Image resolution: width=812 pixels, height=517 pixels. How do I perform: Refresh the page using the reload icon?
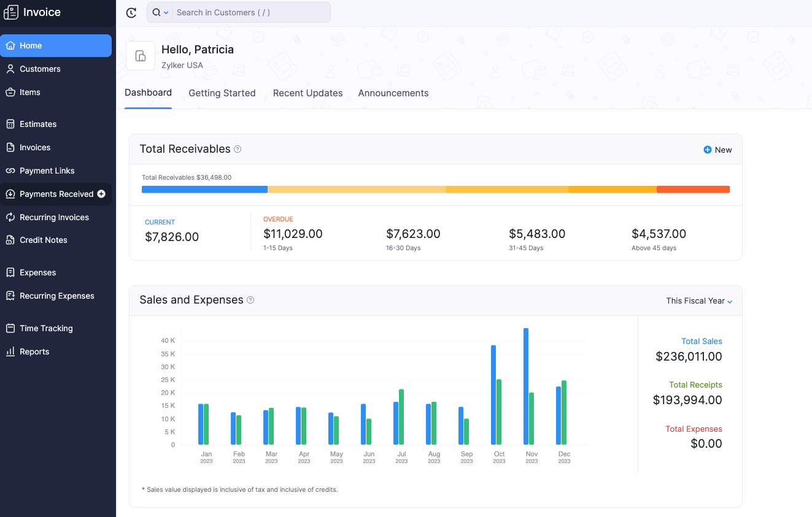(x=131, y=12)
